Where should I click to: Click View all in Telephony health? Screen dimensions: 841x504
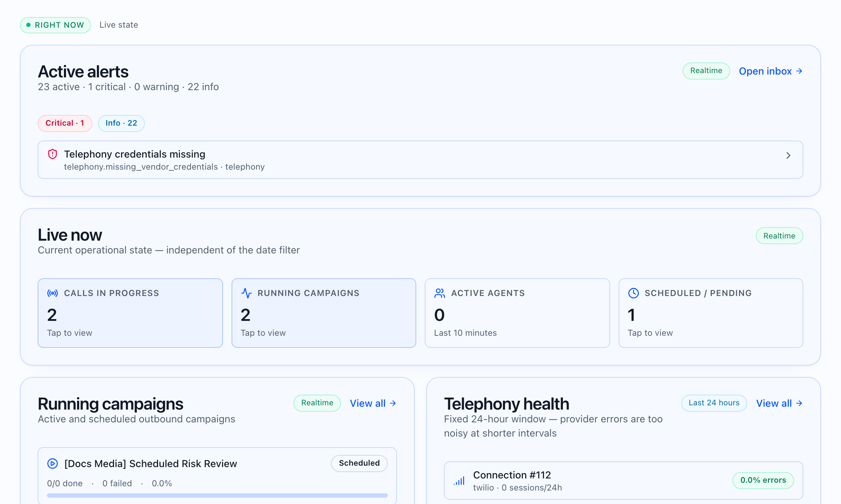(779, 403)
